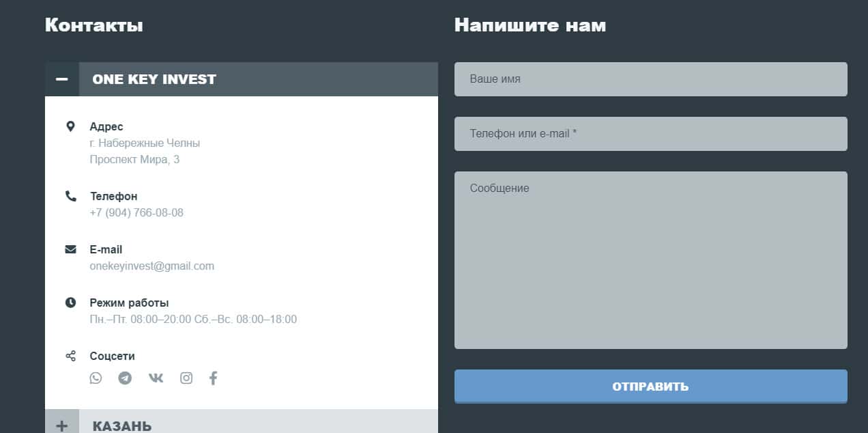Screen dimensions: 868x433
Task: Open the Telegram social icon
Action: pyautogui.click(x=125, y=378)
